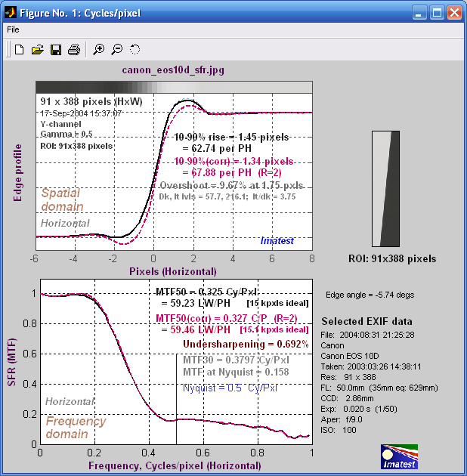Click the Undersharpening = 0.692% label
This screenshot has height=476, width=467.
click(x=246, y=345)
